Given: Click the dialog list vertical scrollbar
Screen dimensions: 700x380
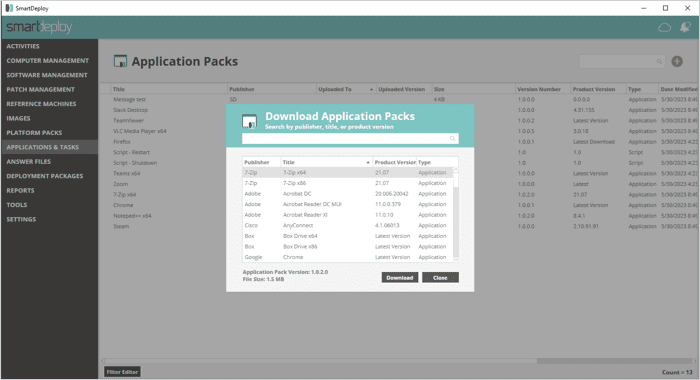Looking at the screenshot, I should click(456, 214).
